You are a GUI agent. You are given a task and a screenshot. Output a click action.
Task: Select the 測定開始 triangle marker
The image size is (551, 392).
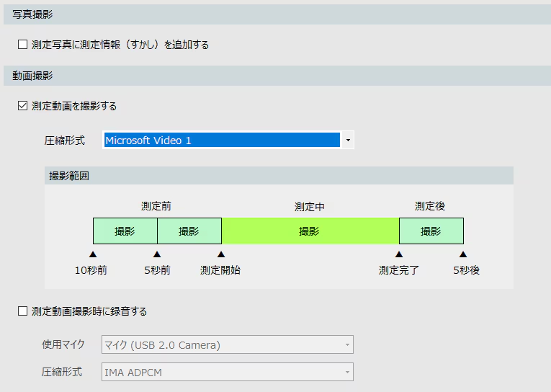220,254
